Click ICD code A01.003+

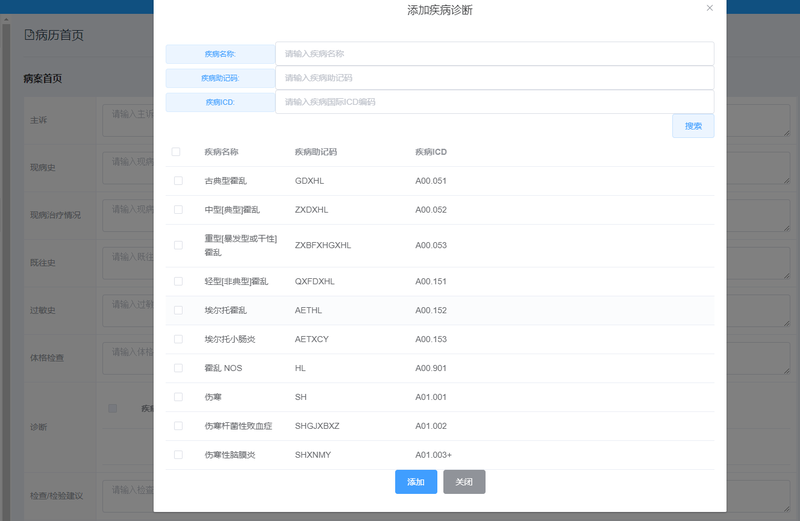click(x=434, y=455)
